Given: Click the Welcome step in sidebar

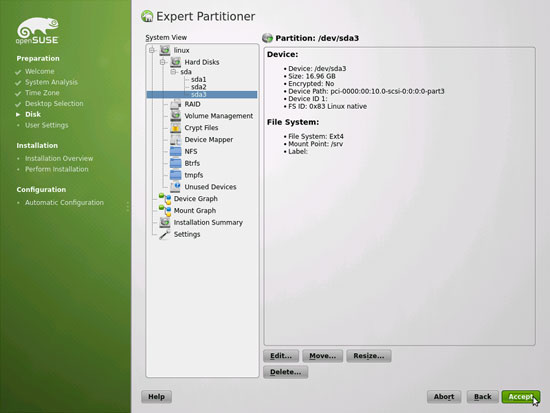Looking at the screenshot, I should tap(40, 71).
